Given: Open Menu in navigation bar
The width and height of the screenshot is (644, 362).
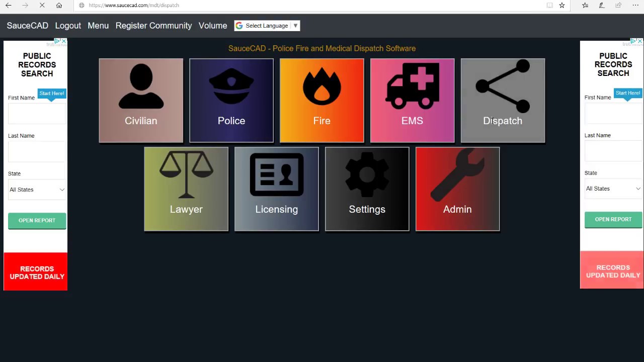Looking at the screenshot, I should [x=98, y=26].
